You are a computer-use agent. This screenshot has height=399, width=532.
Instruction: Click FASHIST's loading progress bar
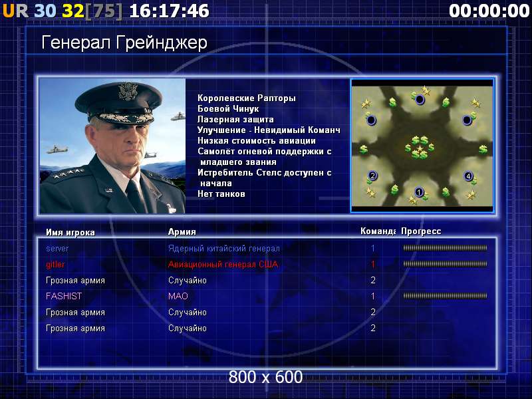click(x=445, y=296)
